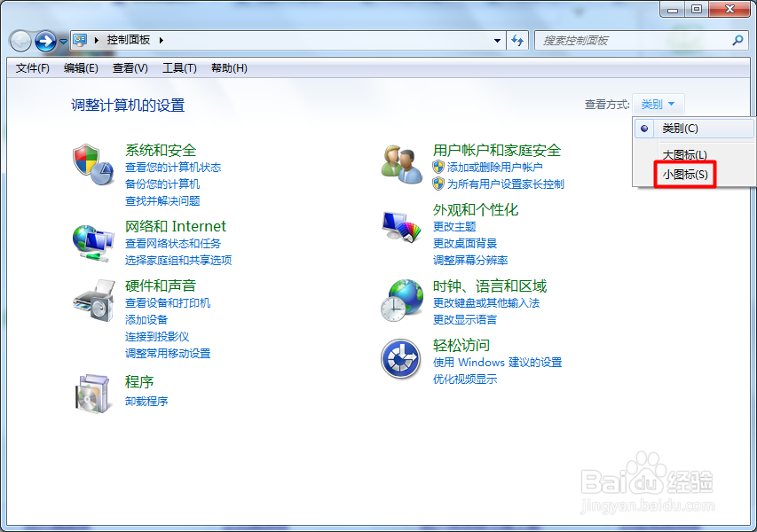Open the 工具(T) menu
The width and height of the screenshot is (757, 532).
[178, 67]
